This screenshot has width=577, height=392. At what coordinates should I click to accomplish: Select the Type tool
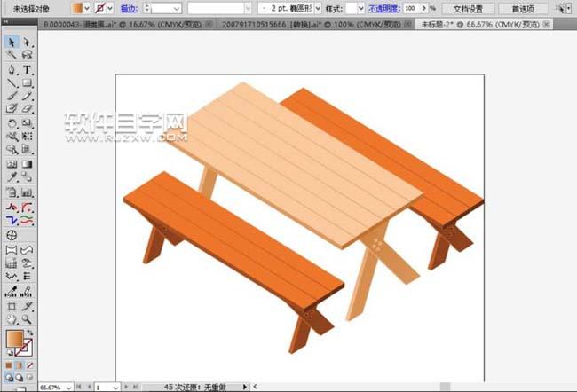[27, 69]
